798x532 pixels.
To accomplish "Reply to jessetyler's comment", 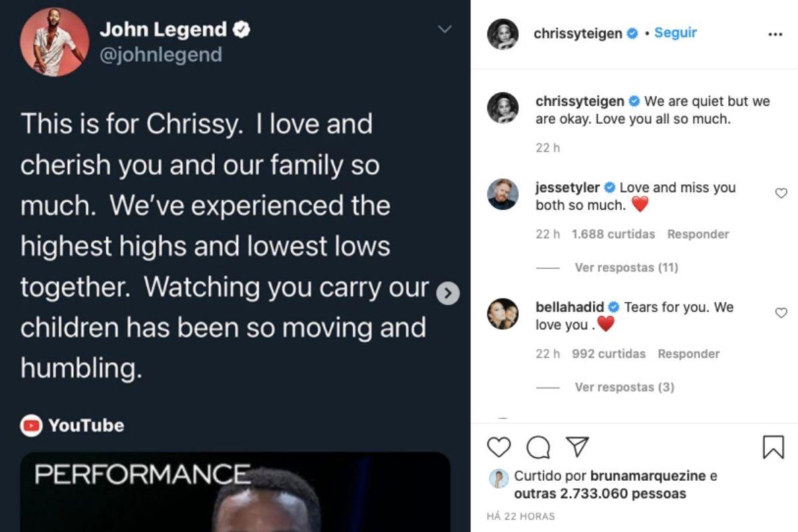I will (698, 234).
